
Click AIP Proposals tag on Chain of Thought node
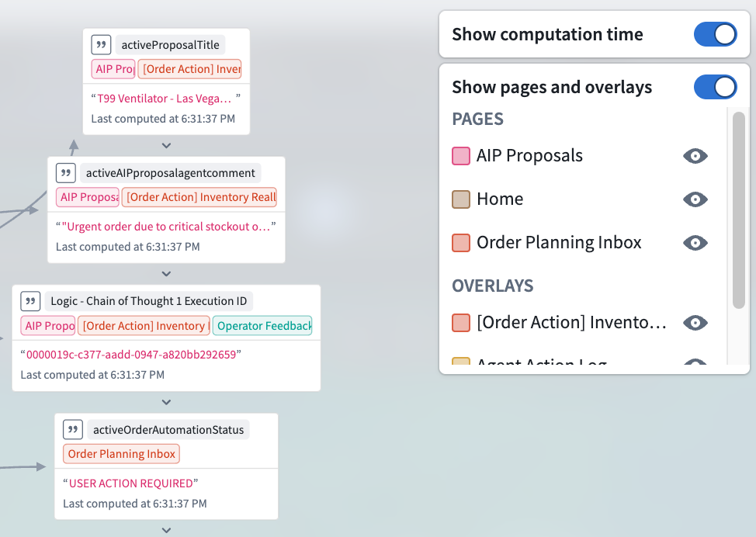click(x=47, y=326)
